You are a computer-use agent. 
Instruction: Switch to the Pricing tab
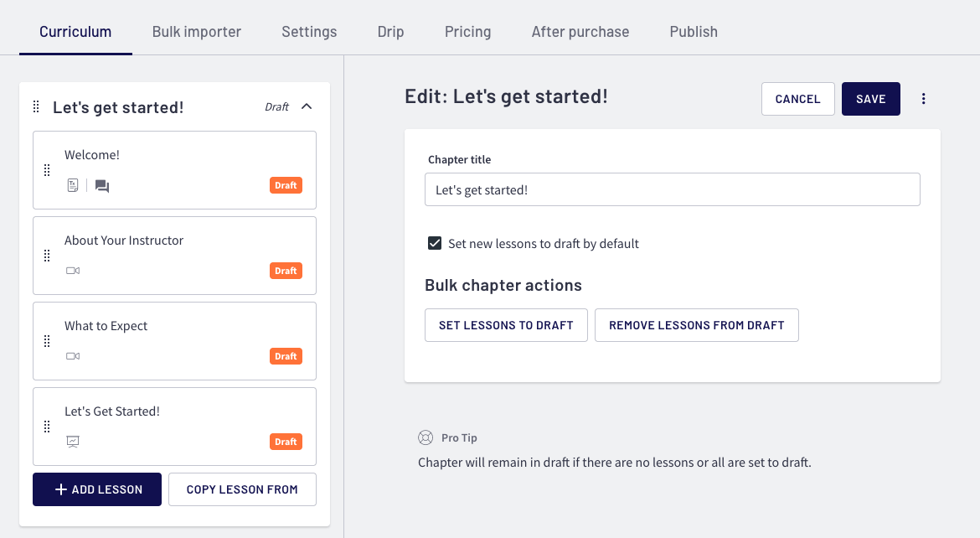[x=467, y=31]
